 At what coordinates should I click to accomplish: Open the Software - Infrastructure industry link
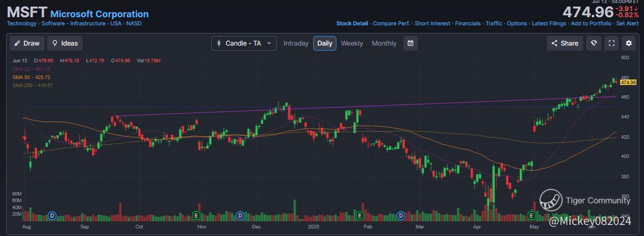[x=73, y=23]
